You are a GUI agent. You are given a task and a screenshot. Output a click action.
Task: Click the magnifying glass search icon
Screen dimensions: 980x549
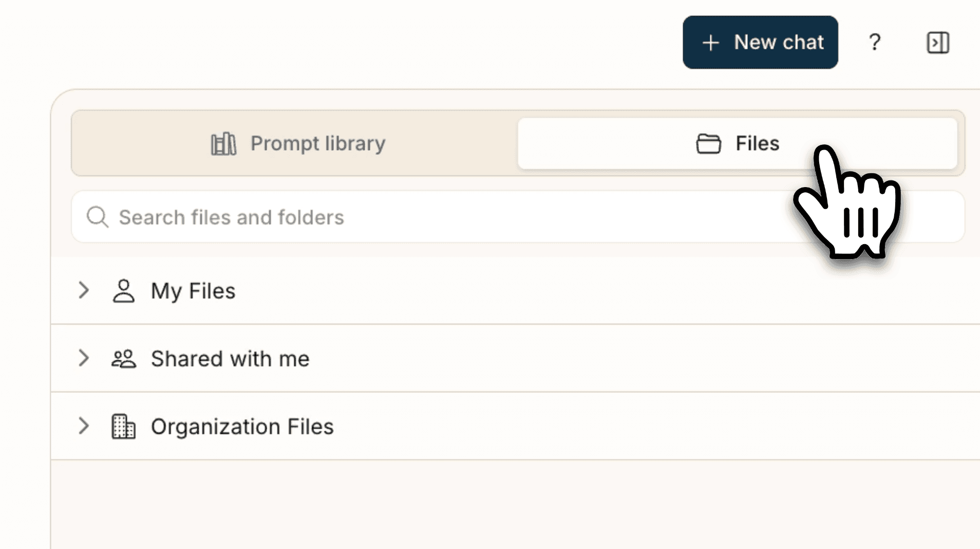pyautogui.click(x=97, y=217)
